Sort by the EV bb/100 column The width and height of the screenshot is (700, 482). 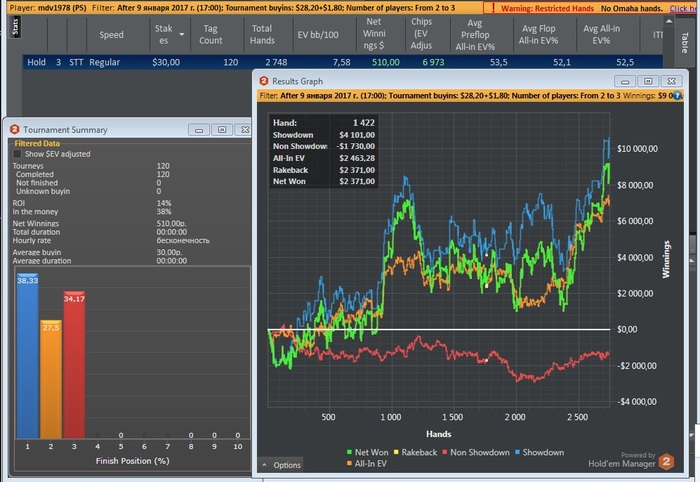pos(318,34)
